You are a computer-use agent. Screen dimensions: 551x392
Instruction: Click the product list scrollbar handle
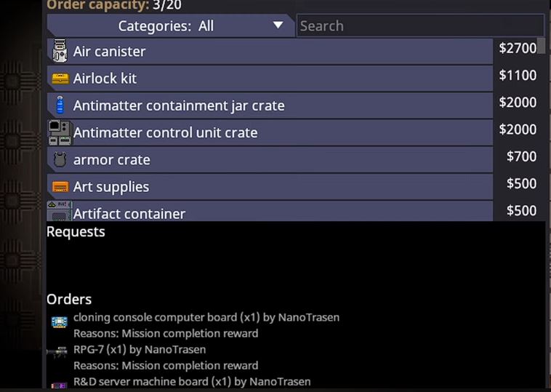point(541,47)
